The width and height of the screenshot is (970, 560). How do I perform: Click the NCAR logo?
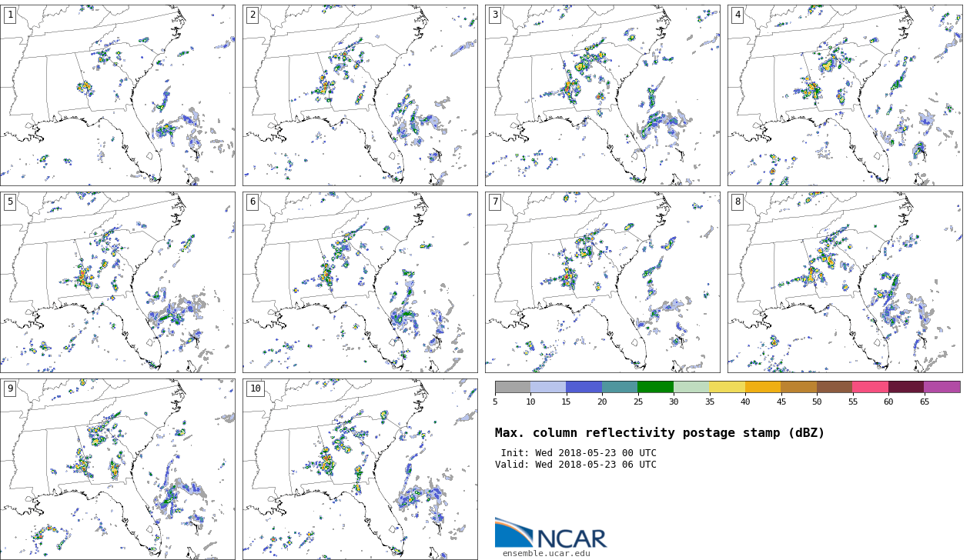click(x=550, y=534)
